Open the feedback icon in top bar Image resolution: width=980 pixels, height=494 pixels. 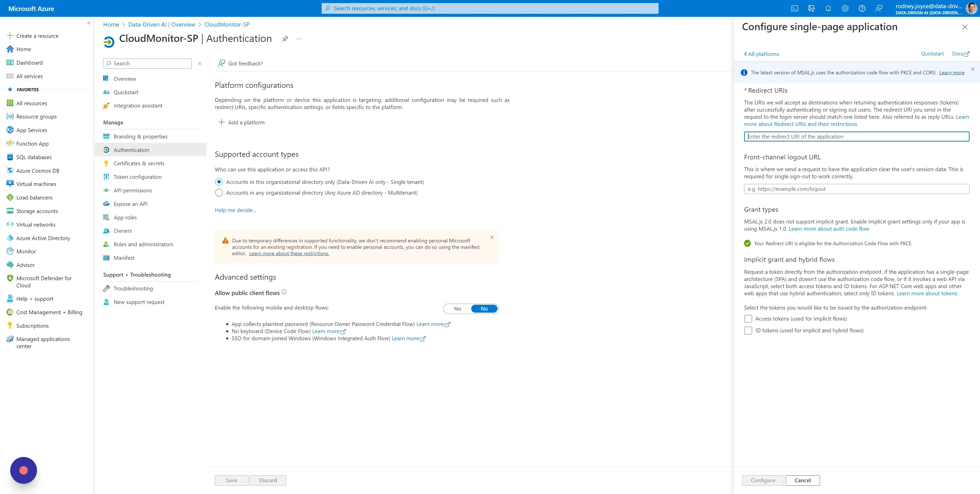point(879,8)
